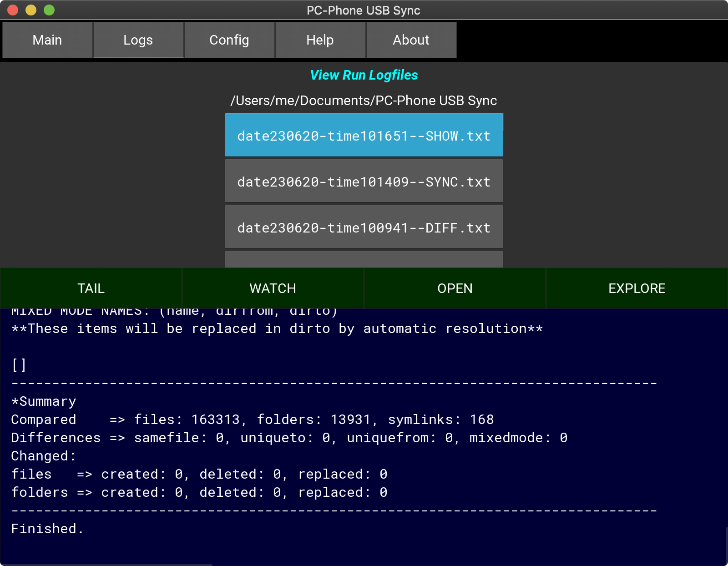Click the horizontal scrollbar under log text
Screen dimensions: 728x566
(106, 565)
